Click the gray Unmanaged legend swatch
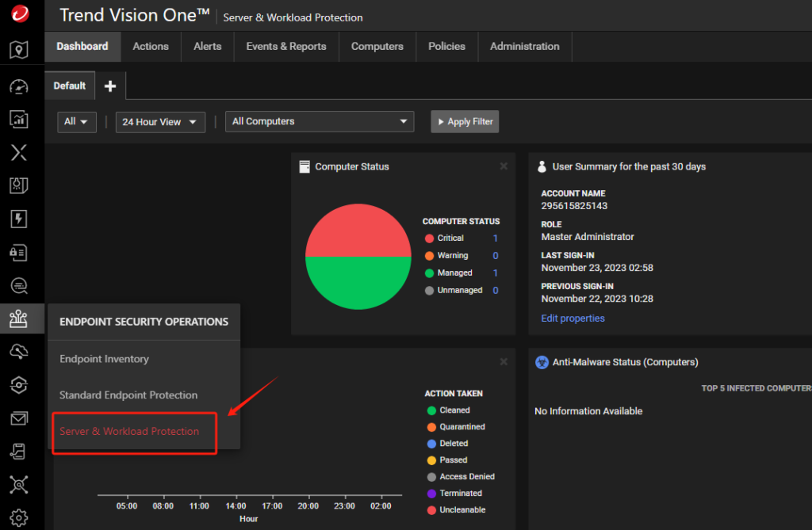The width and height of the screenshot is (812, 530). tap(429, 291)
